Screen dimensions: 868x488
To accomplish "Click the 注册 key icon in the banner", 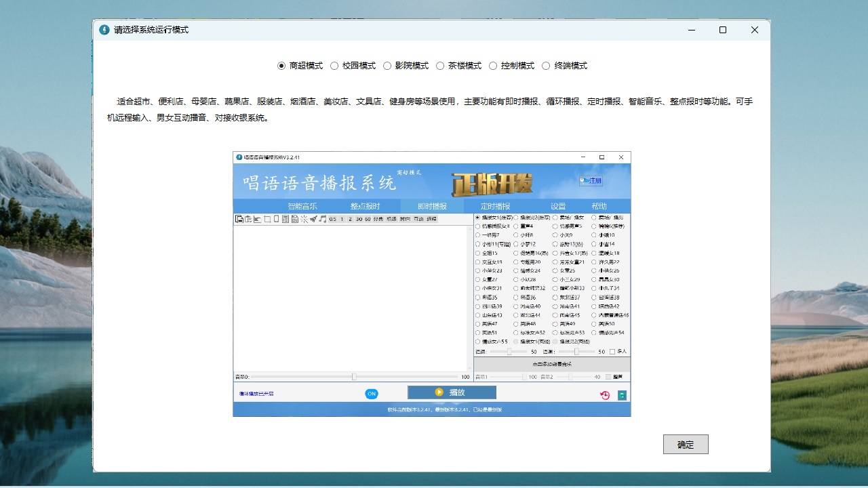I will [591, 181].
